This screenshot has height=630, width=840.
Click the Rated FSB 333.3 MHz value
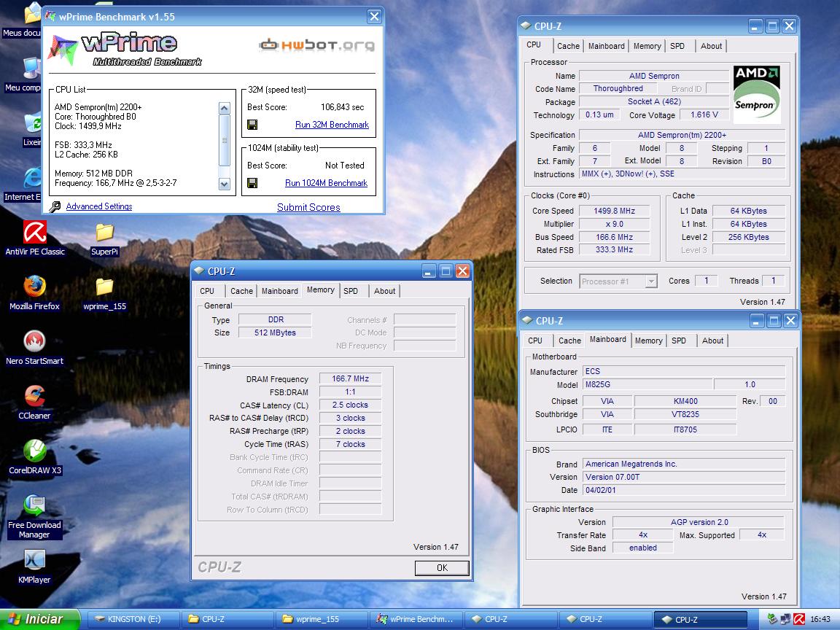click(615, 249)
